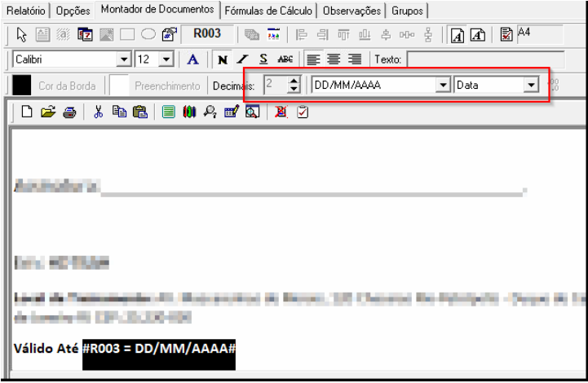Viewport: 588px width, 383px height.
Task: Click the scissors cut icon
Action: 98,112
